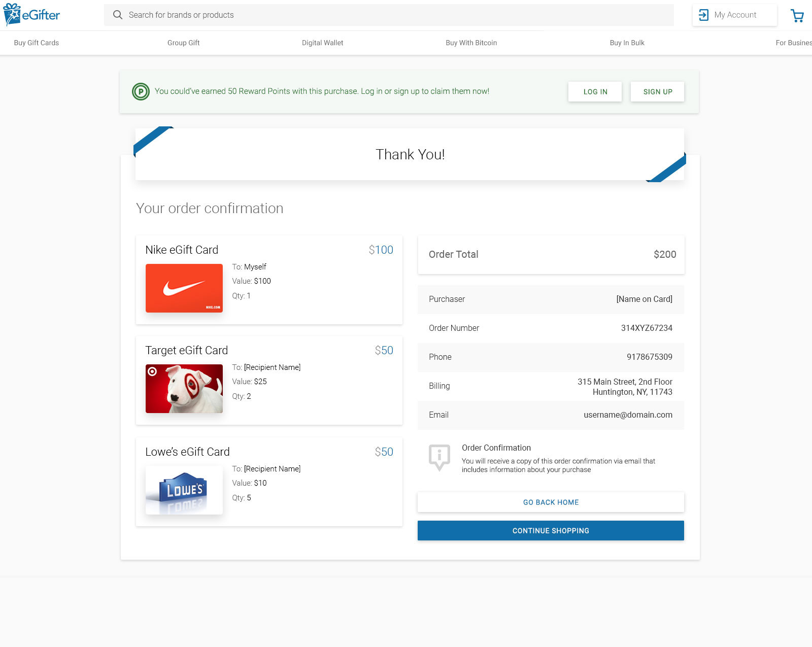The image size is (812, 647).
Task: Click the Target gift card image
Action: (184, 389)
